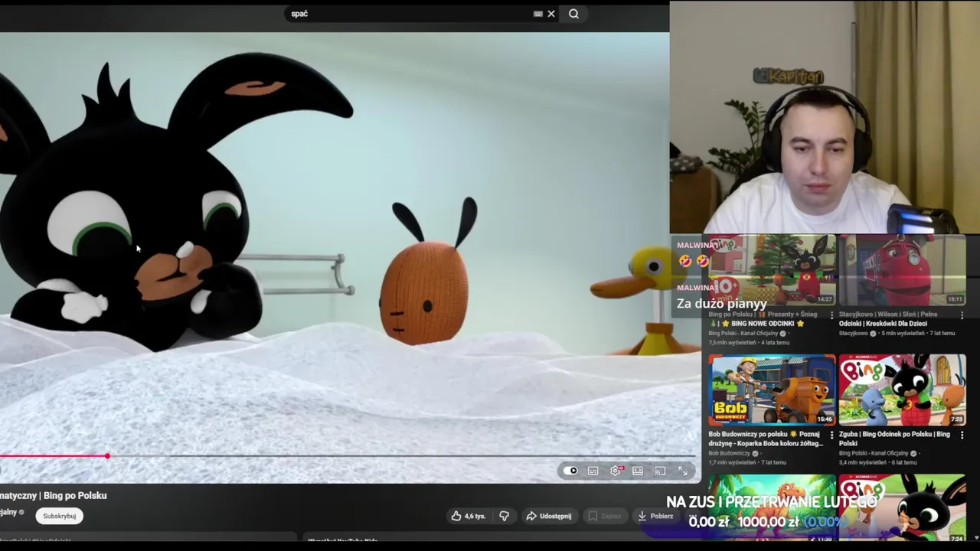Open the Bing Christmas tree video thumbnail

(772, 269)
